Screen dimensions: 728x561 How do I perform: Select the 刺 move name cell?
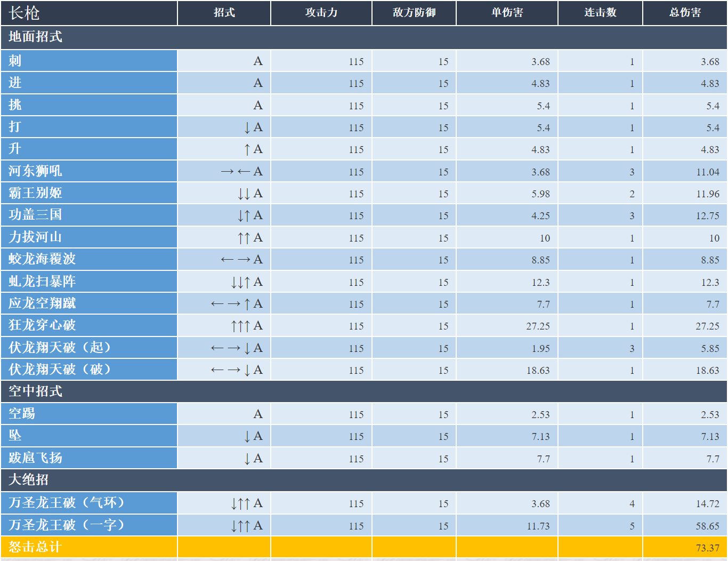[x=89, y=61]
